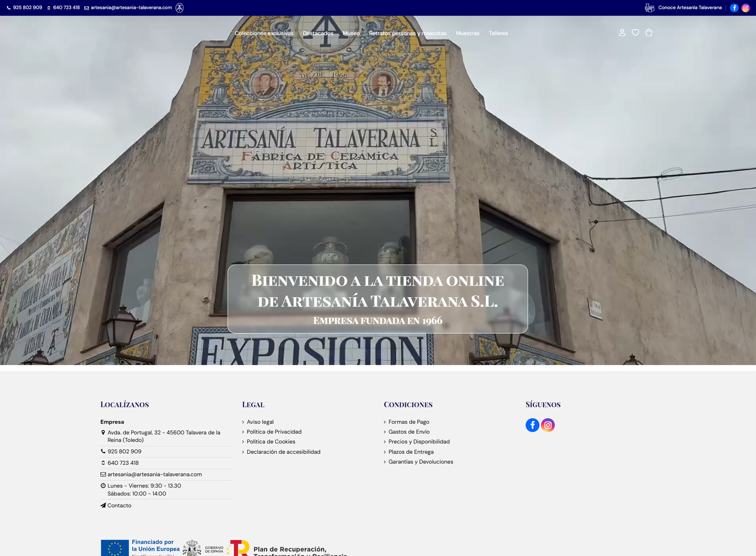Viewport: 756px width, 556px height.
Task: Click the phone icon next to 925 802 909 in top bar
Action: [8, 8]
